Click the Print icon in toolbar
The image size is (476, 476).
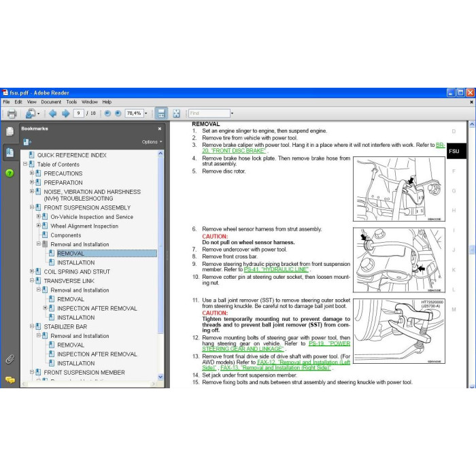12,114
